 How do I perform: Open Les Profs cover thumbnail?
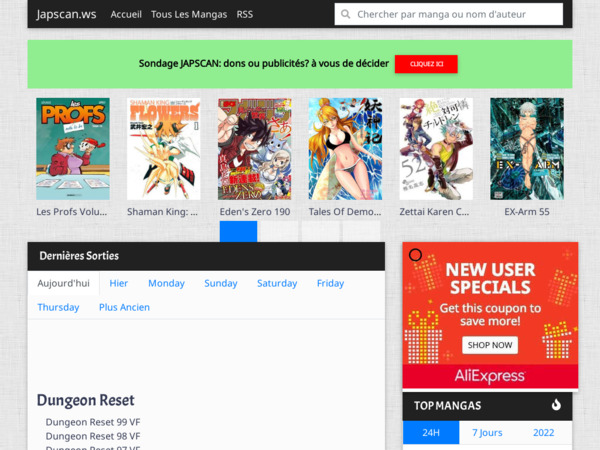(73, 149)
